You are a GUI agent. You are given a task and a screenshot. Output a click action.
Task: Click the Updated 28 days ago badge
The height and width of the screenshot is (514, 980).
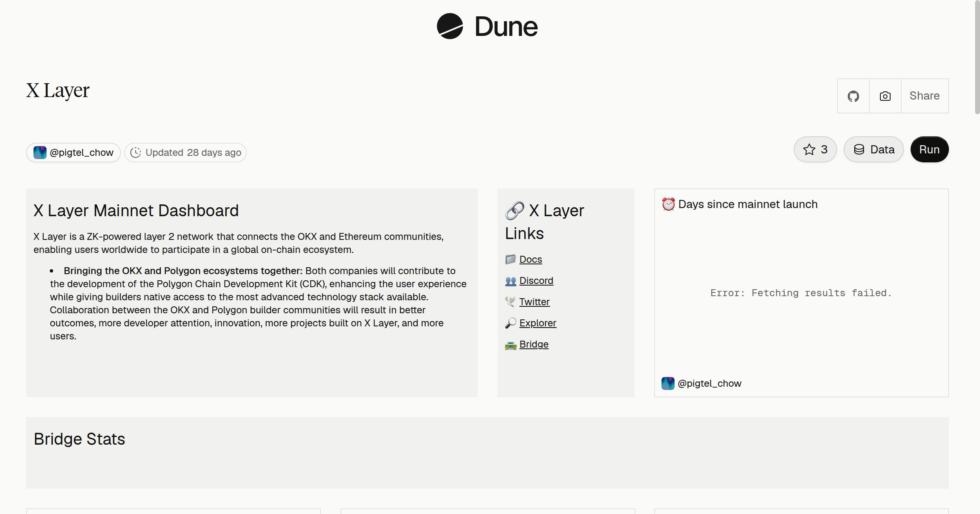(x=185, y=153)
